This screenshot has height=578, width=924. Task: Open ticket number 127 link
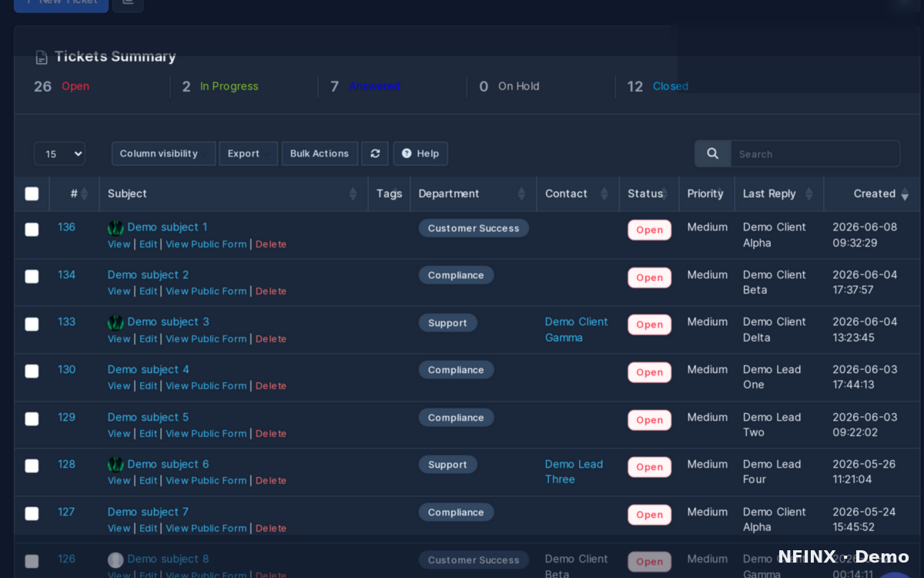point(66,512)
